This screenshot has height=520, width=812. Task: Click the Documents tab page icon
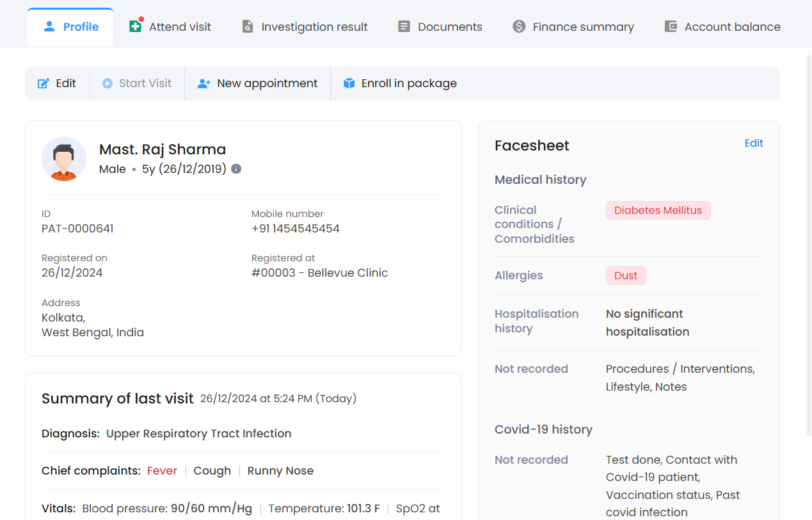(404, 27)
